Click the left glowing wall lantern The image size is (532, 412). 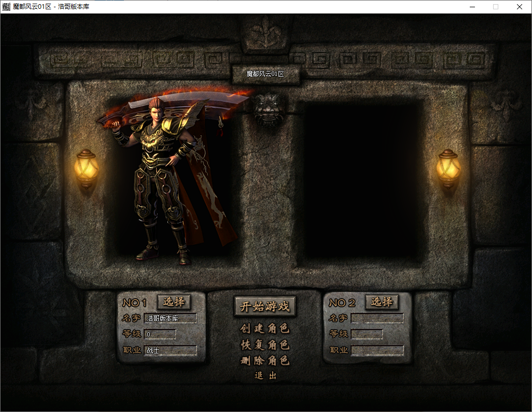point(86,168)
